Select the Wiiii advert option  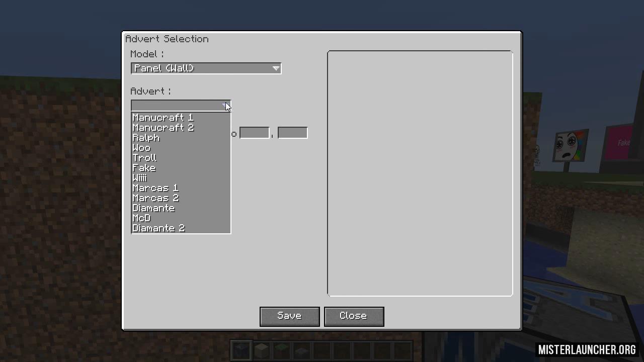click(x=181, y=178)
